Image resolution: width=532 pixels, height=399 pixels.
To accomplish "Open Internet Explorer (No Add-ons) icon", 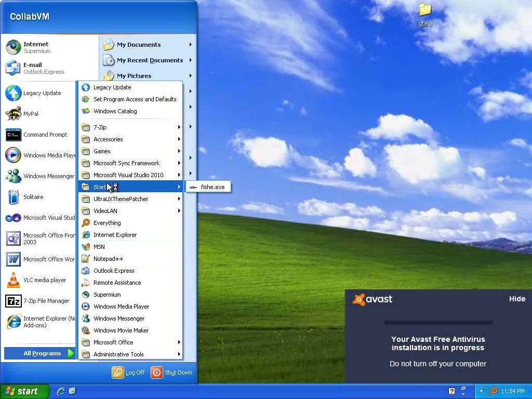I will click(x=14, y=322).
